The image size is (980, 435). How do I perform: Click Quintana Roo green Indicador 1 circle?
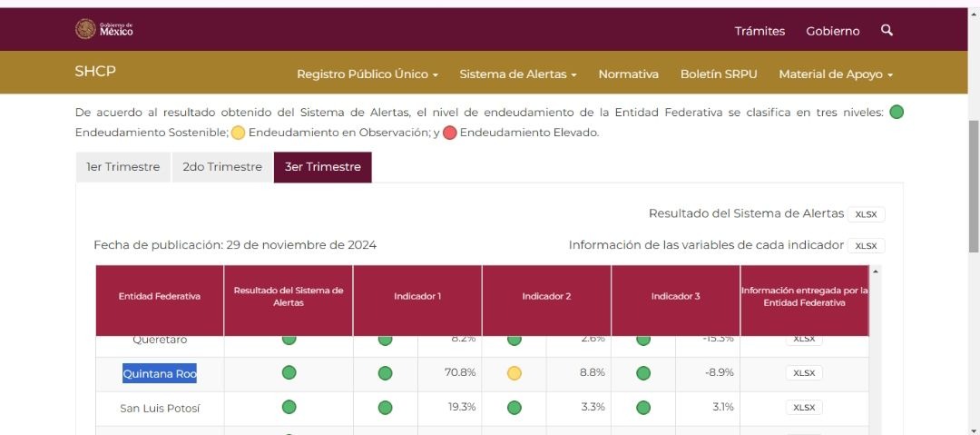tap(385, 373)
